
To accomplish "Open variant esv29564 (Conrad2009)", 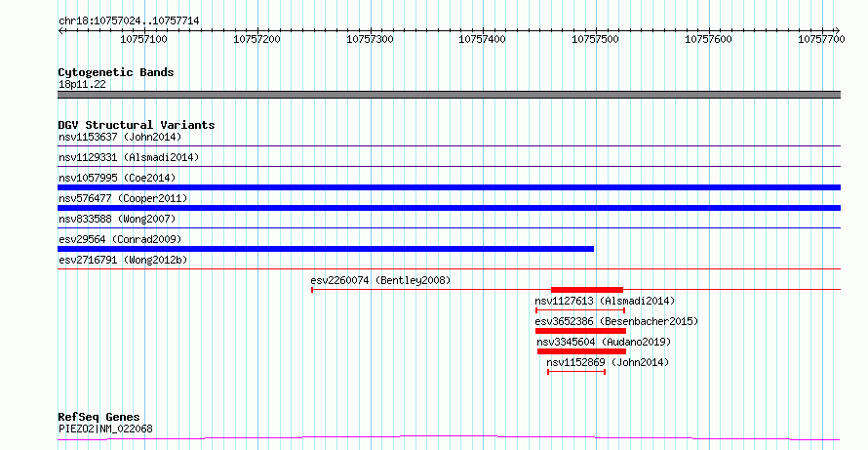I will point(120,239).
